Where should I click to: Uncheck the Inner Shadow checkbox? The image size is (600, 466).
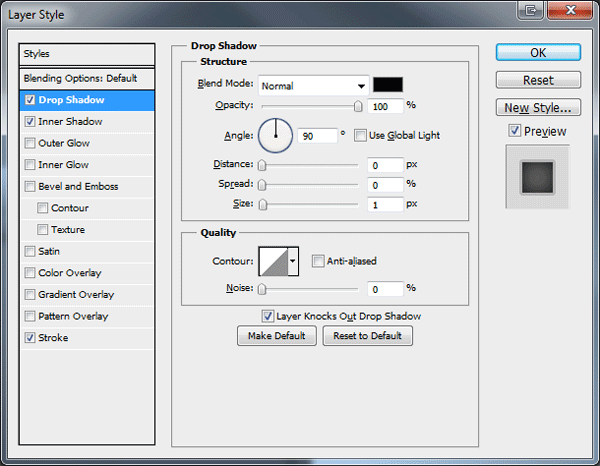pyautogui.click(x=30, y=122)
